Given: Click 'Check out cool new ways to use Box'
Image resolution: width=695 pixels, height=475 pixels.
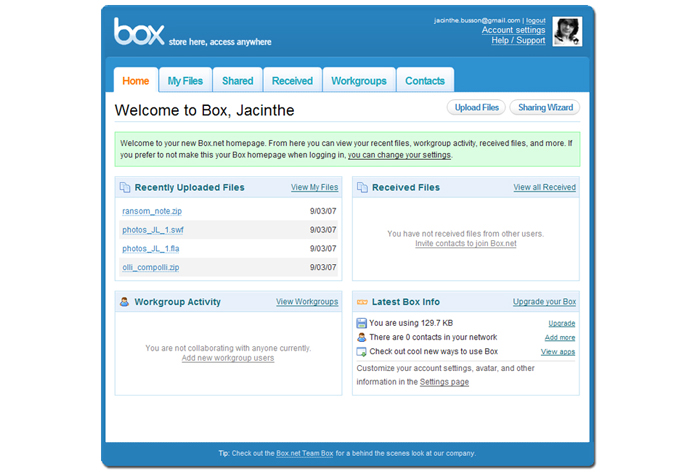Looking at the screenshot, I should click(x=433, y=351).
